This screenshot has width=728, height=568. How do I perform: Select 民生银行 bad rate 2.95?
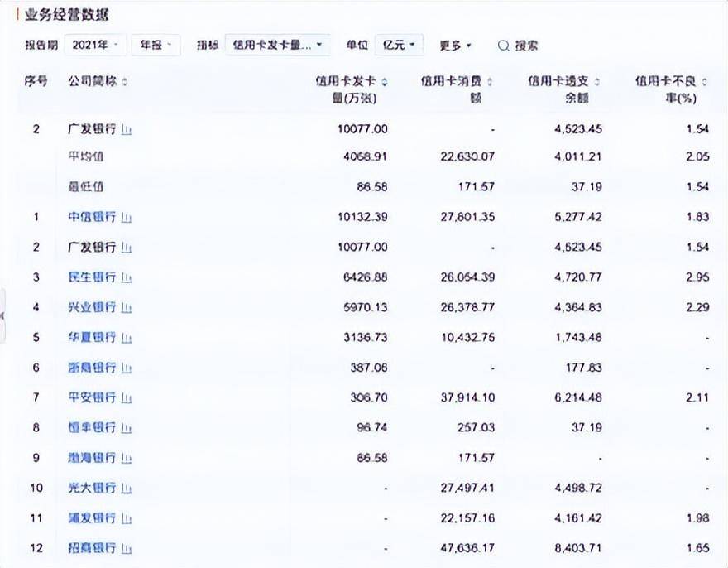click(x=697, y=277)
